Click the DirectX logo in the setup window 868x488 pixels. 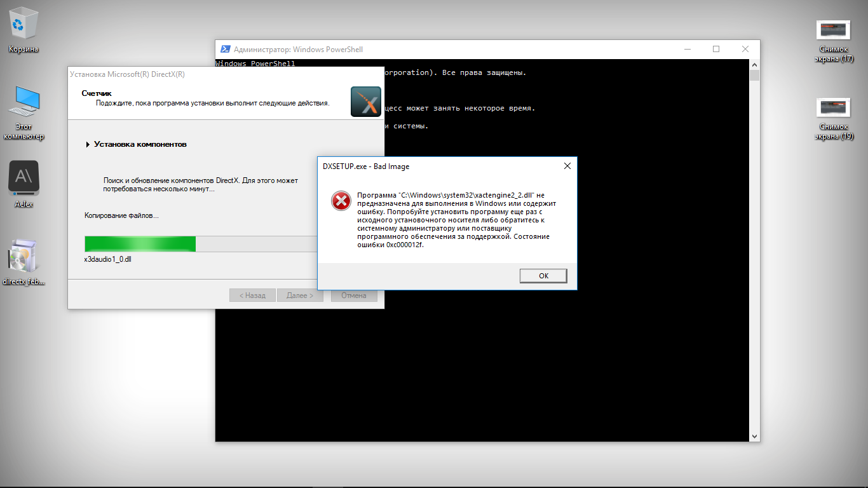click(366, 102)
